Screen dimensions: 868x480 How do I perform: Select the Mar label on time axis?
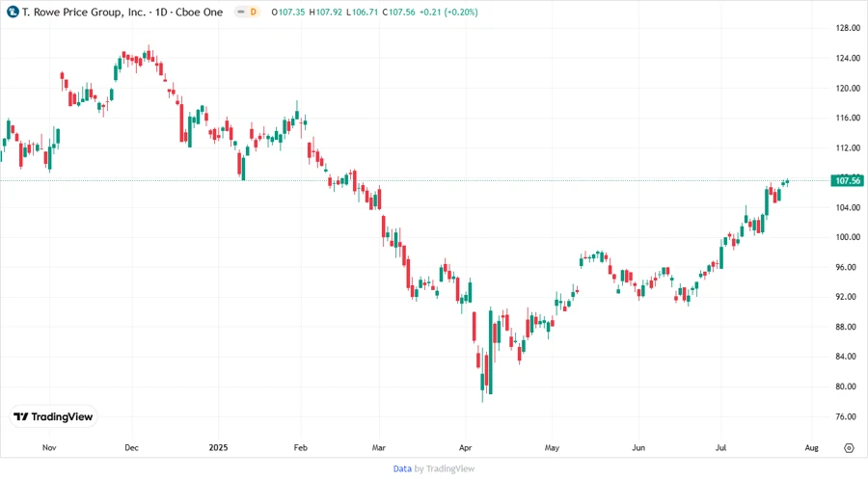coord(379,447)
